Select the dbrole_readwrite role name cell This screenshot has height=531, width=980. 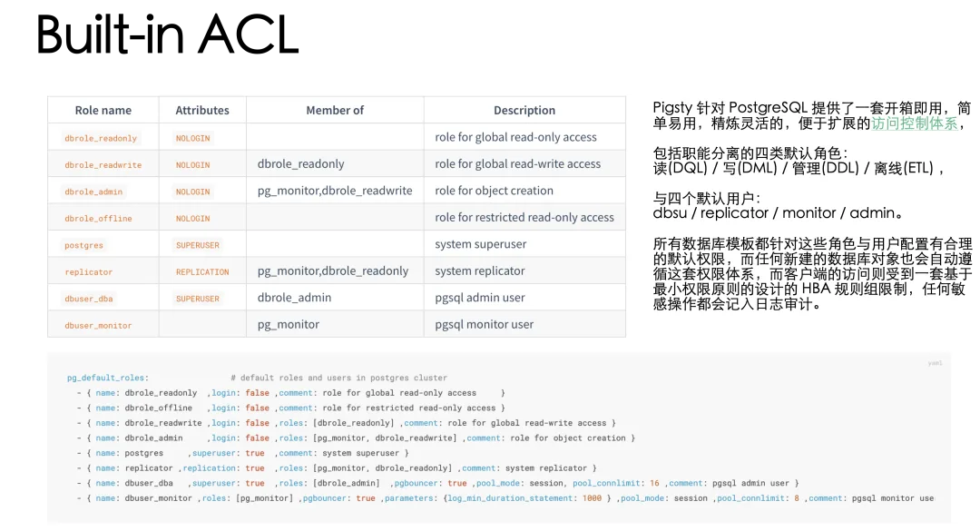point(103,165)
